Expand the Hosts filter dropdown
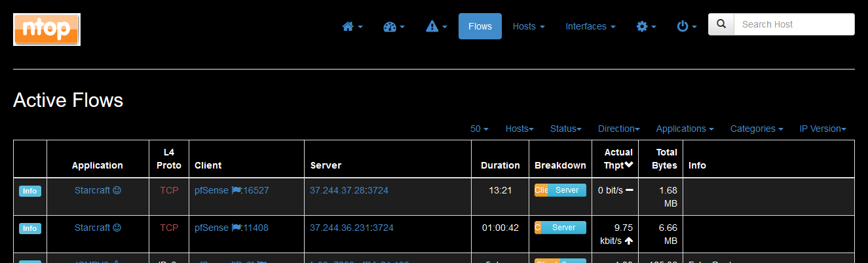 [x=519, y=129]
